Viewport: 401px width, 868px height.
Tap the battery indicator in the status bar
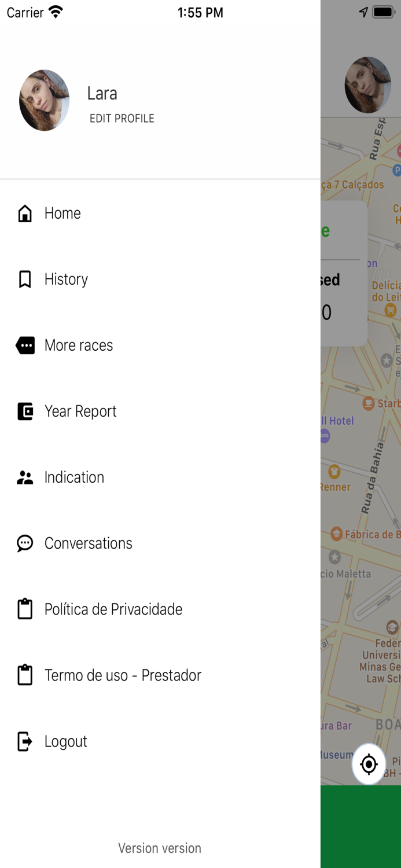383,12
